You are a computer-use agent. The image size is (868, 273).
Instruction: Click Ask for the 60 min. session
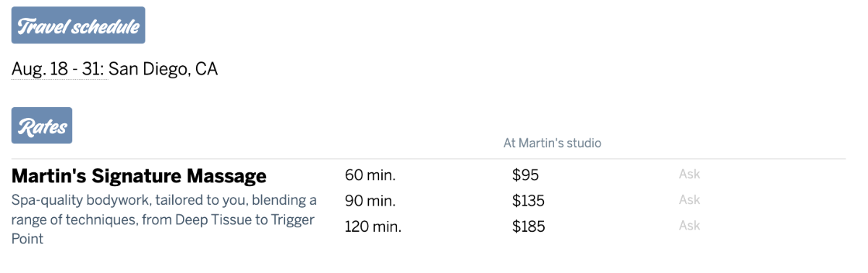[x=689, y=174]
